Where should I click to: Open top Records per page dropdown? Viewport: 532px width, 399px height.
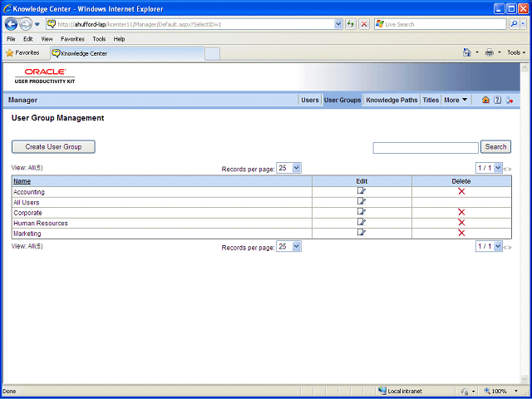(288, 168)
